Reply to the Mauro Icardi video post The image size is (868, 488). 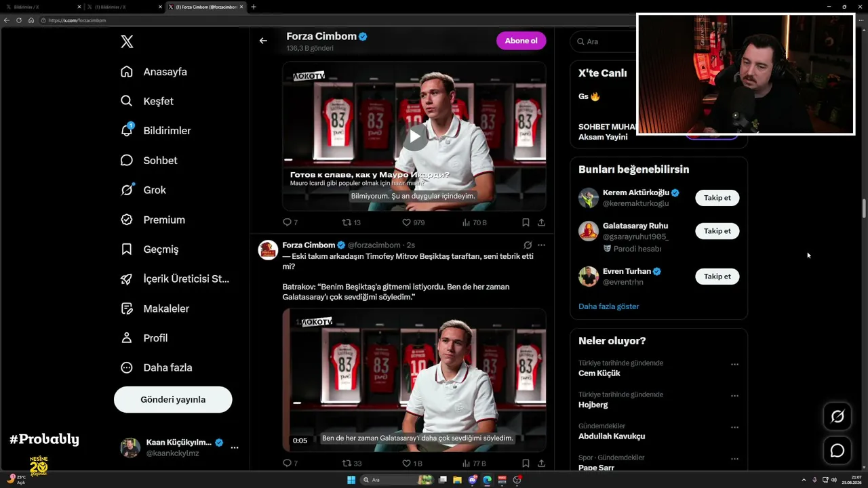(290, 222)
